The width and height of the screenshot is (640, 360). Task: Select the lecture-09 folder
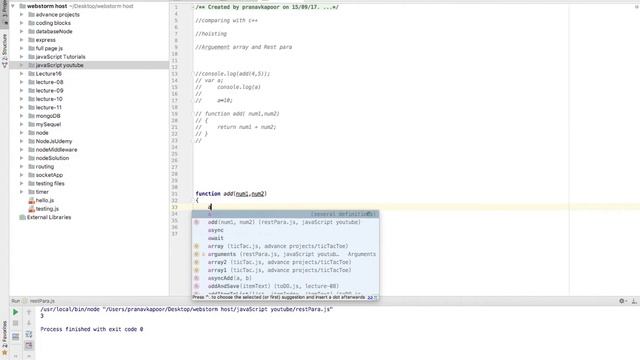tap(45, 91)
